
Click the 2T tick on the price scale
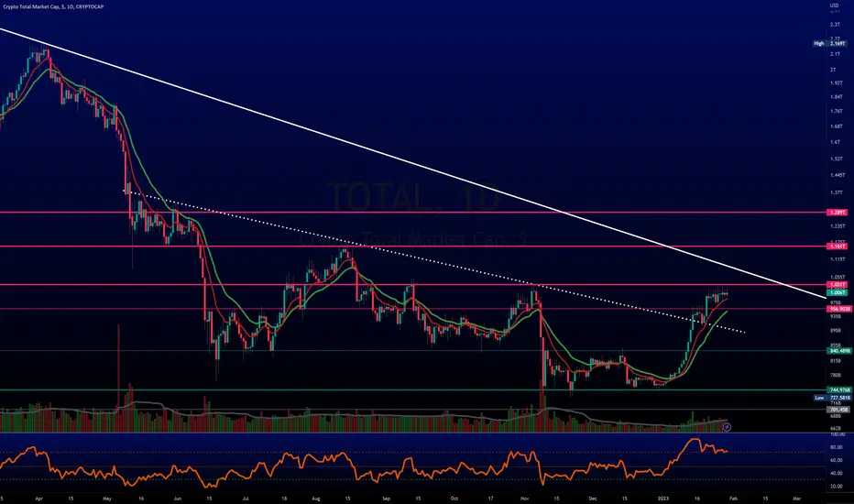click(x=833, y=70)
